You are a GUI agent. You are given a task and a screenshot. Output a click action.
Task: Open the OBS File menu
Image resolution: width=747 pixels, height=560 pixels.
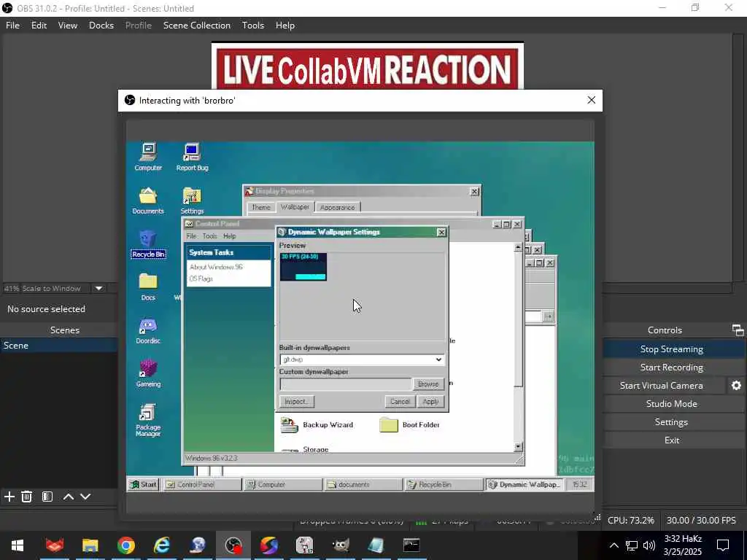tap(13, 26)
